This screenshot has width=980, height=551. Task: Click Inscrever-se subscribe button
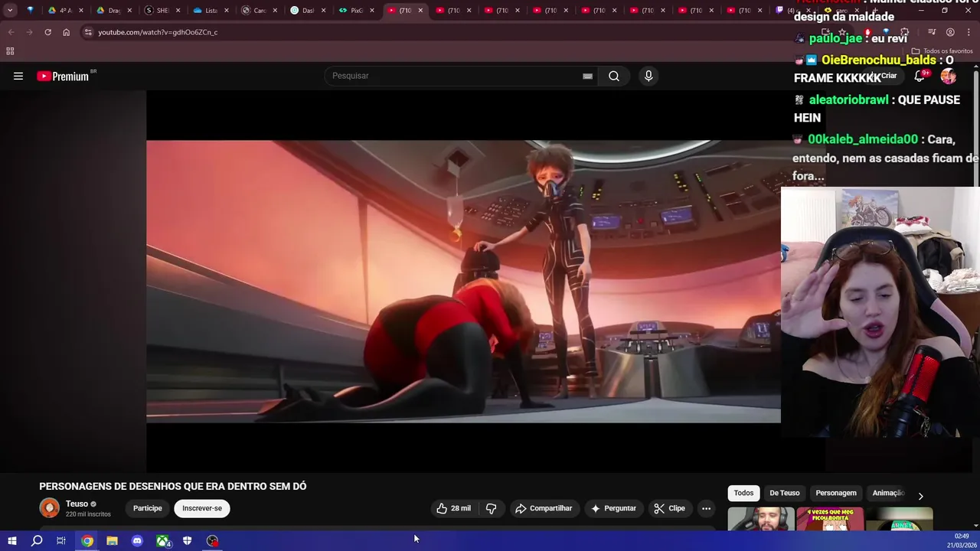[x=202, y=508]
